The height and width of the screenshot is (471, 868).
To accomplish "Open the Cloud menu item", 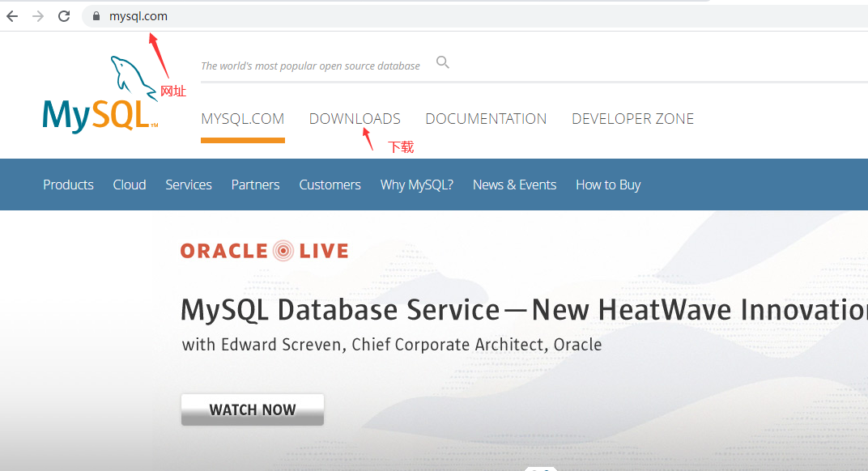I will coord(130,185).
